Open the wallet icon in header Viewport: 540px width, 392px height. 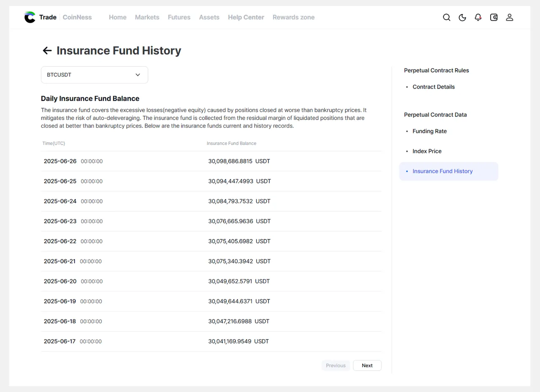point(494,17)
